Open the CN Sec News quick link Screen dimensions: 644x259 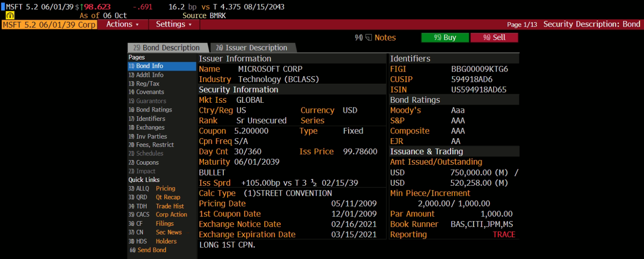coord(155,232)
